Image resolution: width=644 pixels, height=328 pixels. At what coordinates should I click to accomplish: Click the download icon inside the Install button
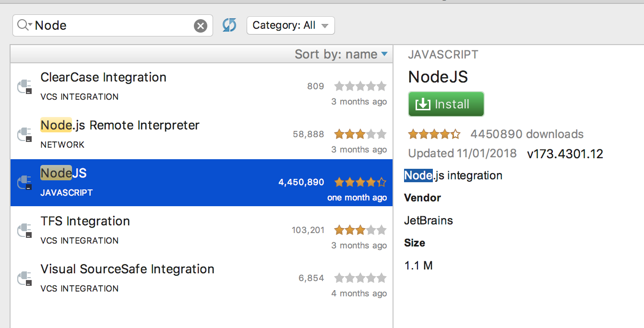coord(422,104)
